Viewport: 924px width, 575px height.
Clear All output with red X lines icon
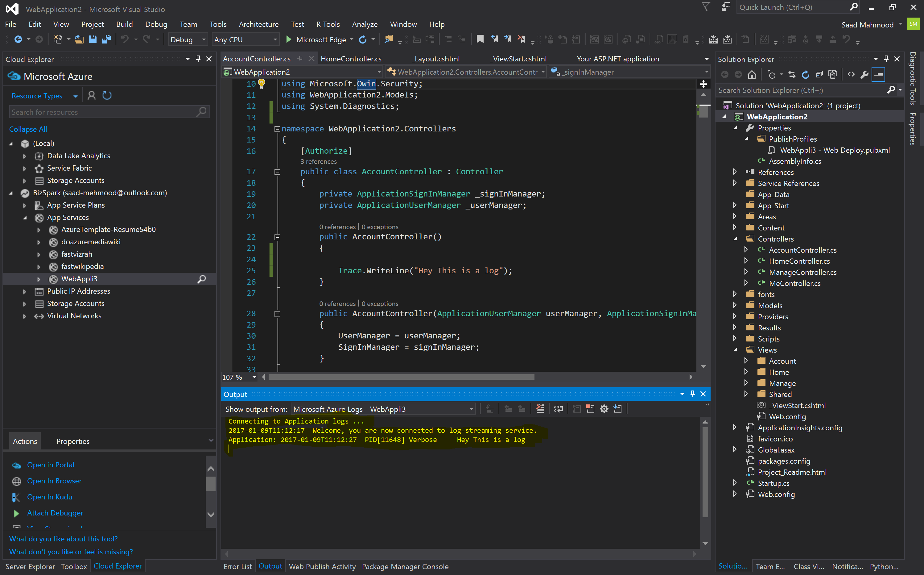click(x=540, y=409)
